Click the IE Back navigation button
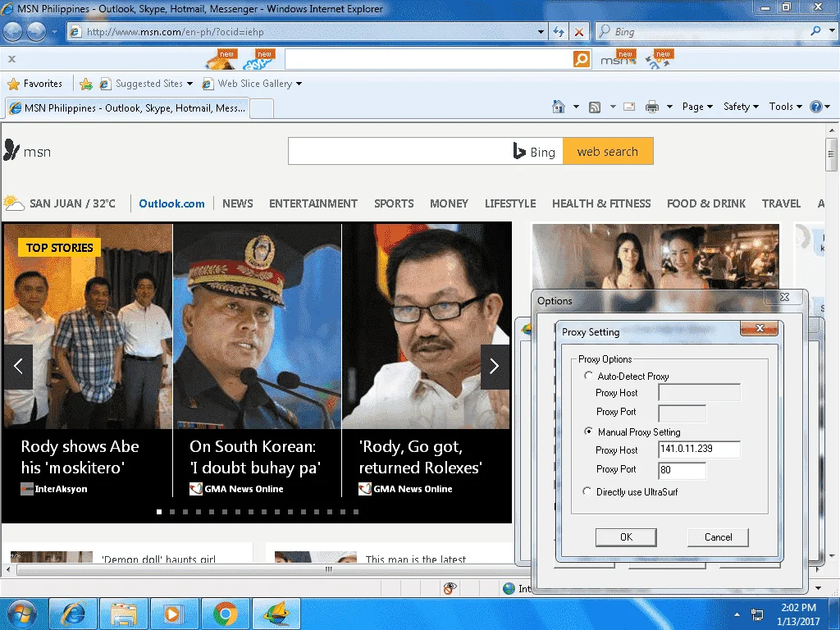This screenshot has height=630, width=840. pyautogui.click(x=13, y=32)
